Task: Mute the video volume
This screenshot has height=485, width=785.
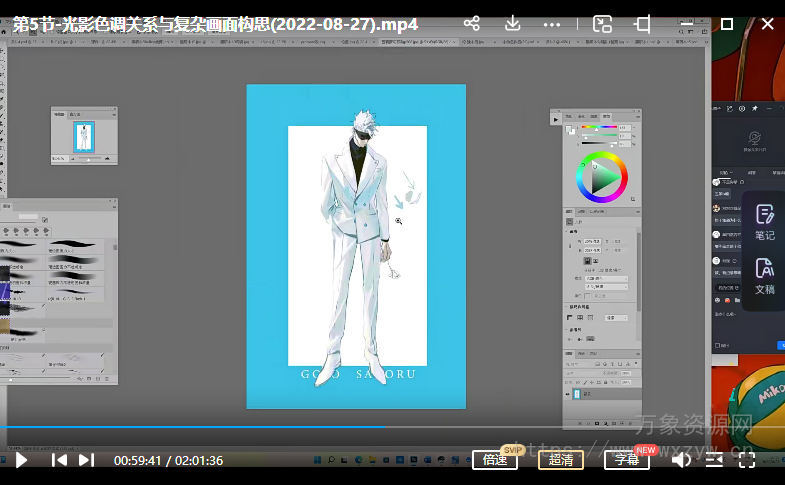Action: 681,460
